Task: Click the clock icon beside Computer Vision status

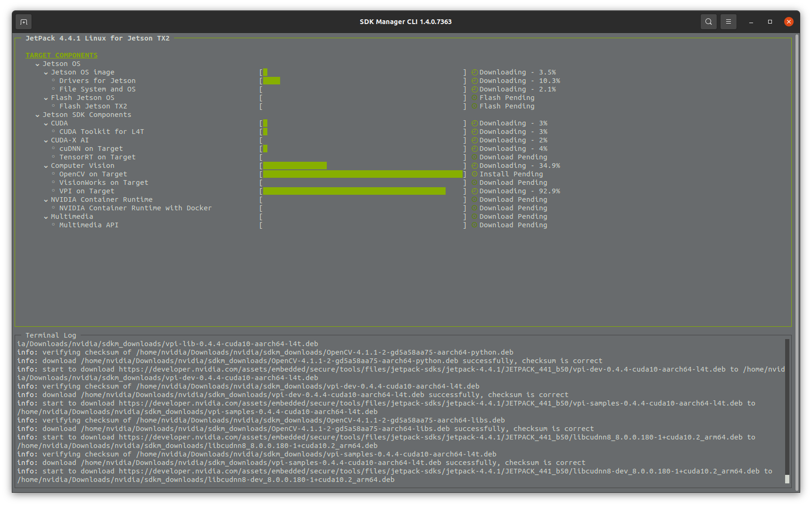Action: 475,166
